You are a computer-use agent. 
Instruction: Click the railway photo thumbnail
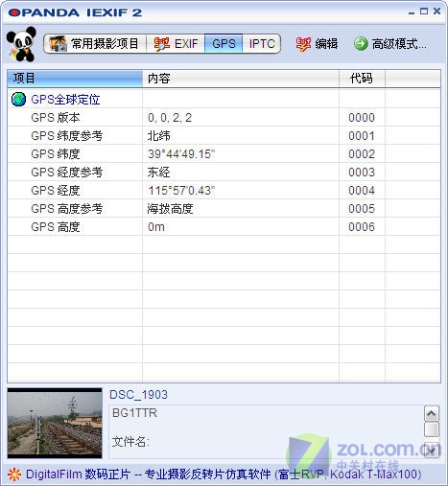pos(55,423)
